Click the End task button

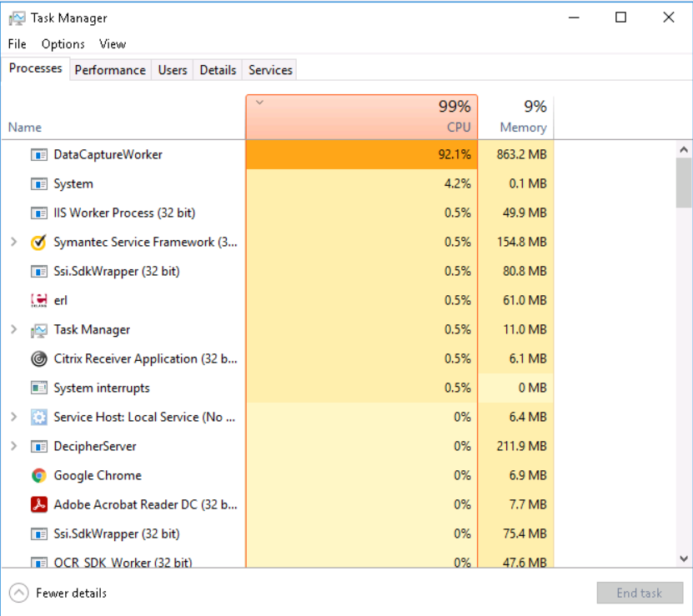pyautogui.click(x=640, y=593)
